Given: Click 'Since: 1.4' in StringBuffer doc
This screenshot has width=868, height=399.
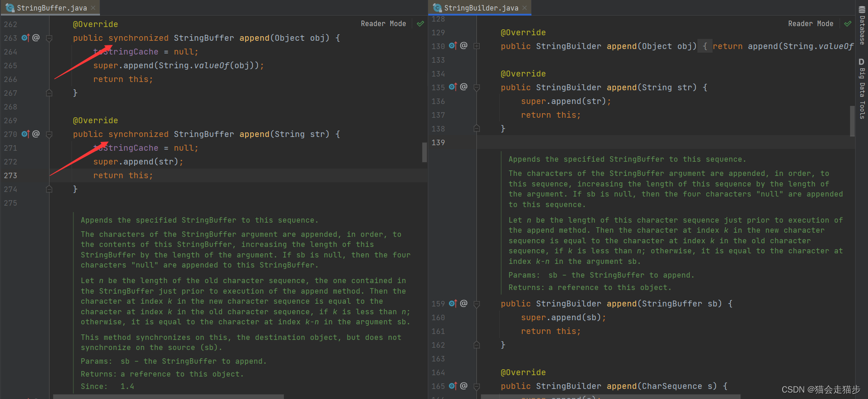Looking at the screenshot, I should tap(107, 387).
